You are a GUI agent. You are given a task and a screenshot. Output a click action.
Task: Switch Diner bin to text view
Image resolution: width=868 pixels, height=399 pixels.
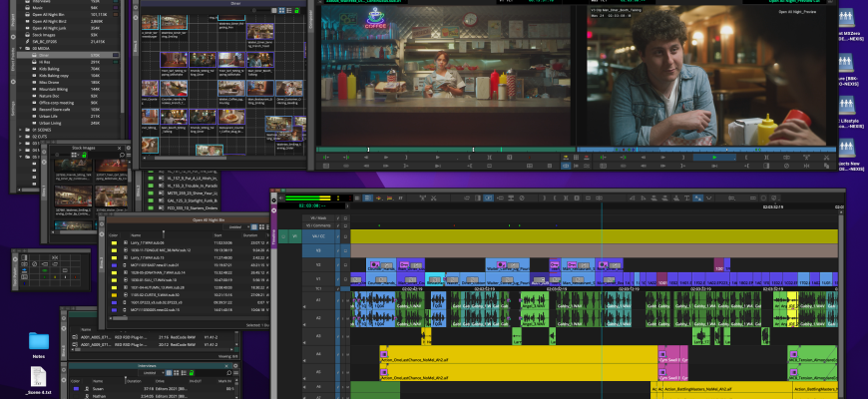tap(274, 11)
